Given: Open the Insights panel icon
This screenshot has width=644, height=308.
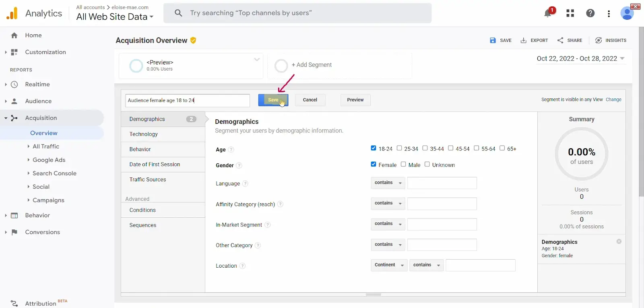Looking at the screenshot, I should click(599, 40).
